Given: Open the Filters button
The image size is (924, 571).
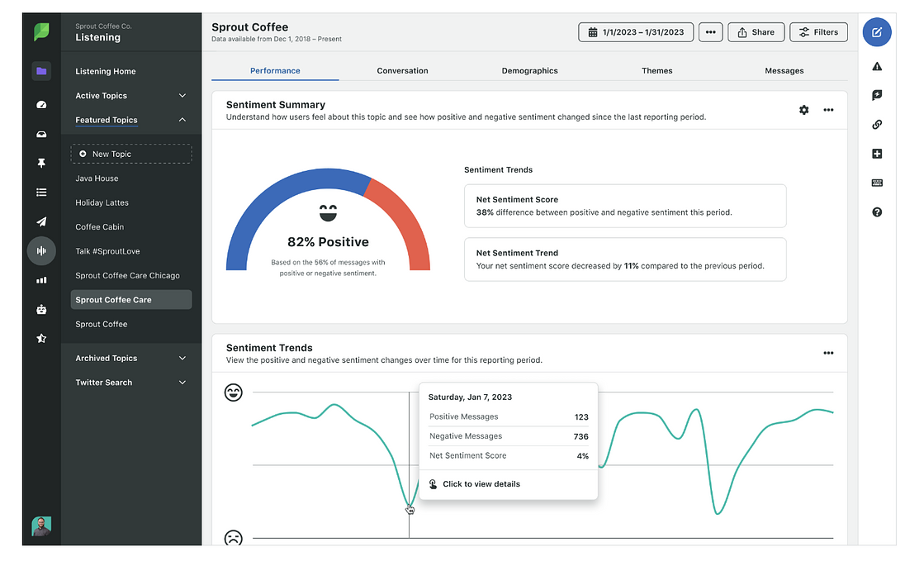Looking at the screenshot, I should pyautogui.click(x=818, y=32).
